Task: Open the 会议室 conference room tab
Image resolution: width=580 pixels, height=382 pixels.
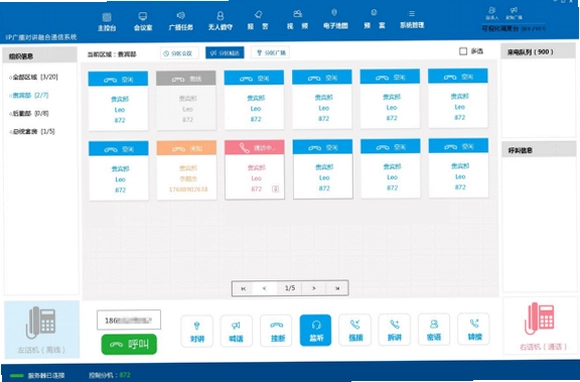Action: coord(143,21)
